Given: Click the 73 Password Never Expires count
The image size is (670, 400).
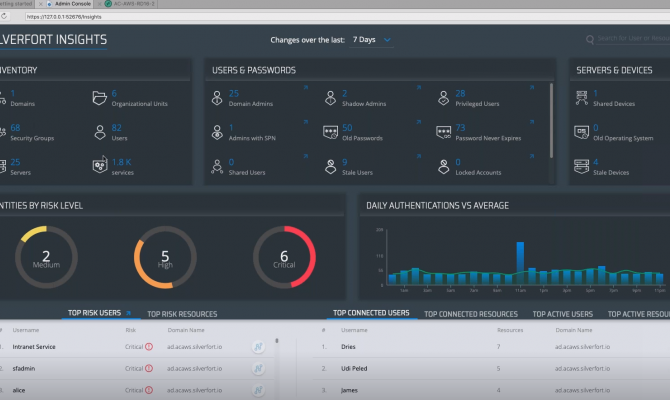Looking at the screenshot, I should [460, 128].
